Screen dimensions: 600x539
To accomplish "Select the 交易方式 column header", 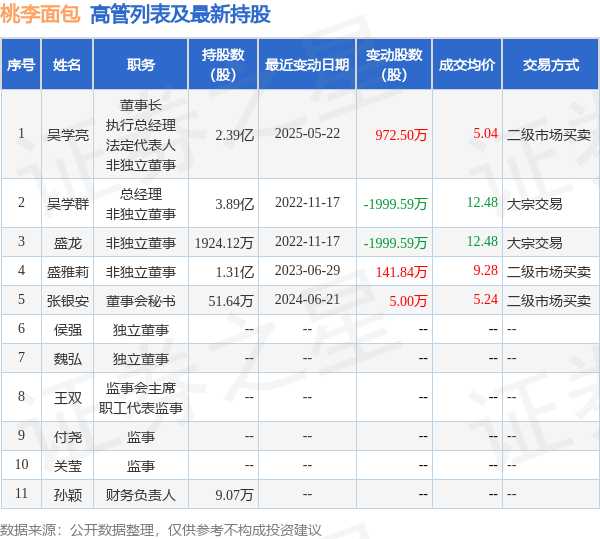I will click(x=551, y=64).
